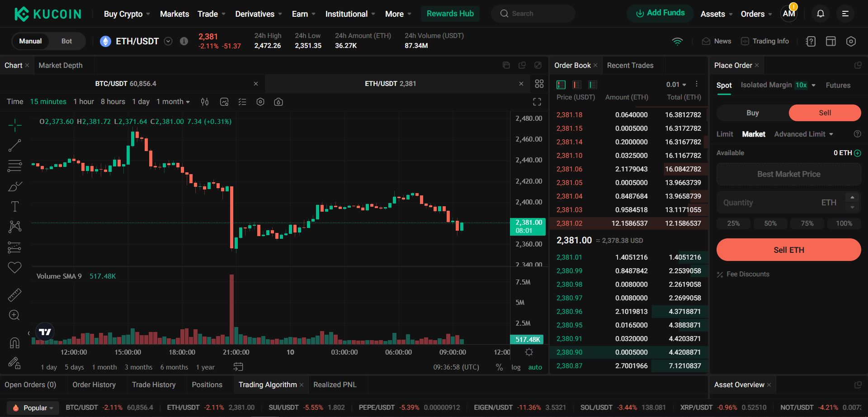Click the Sell ETH button

click(x=789, y=250)
